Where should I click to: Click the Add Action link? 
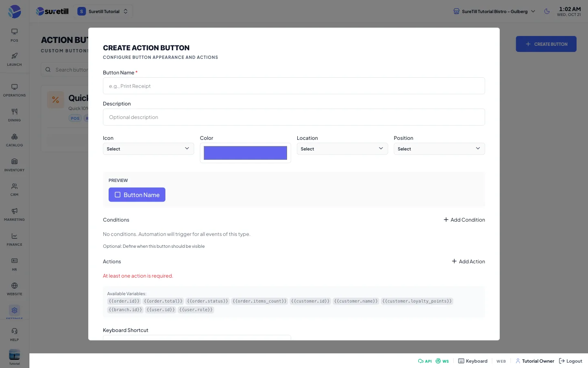coord(468,262)
